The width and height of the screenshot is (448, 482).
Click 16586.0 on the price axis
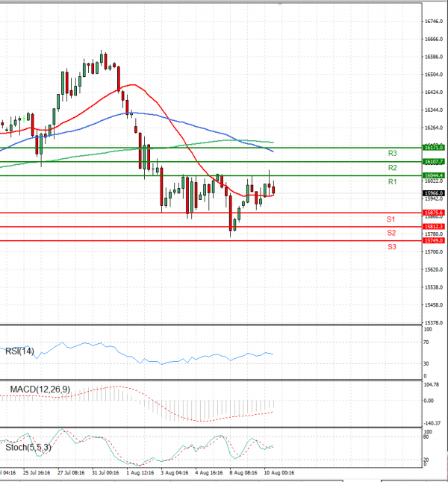click(434, 57)
